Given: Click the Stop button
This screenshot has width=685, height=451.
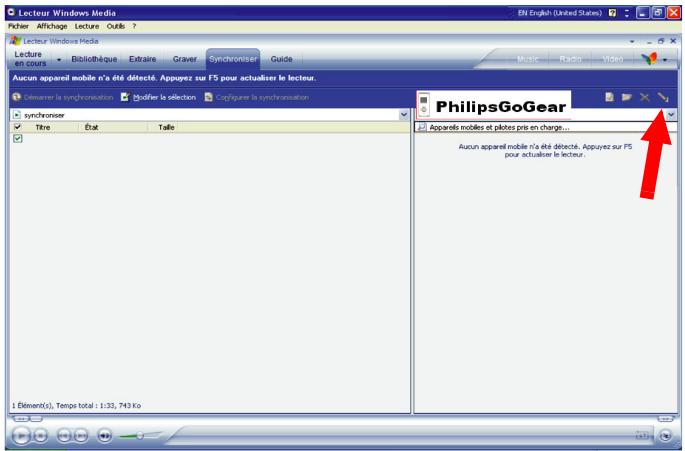Looking at the screenshot, I should pos(41,436).
